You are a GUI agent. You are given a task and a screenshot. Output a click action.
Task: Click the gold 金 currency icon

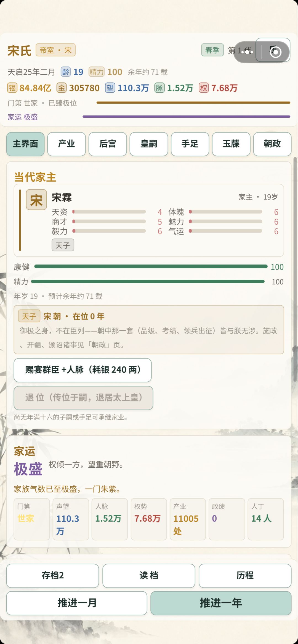(62, 88)
